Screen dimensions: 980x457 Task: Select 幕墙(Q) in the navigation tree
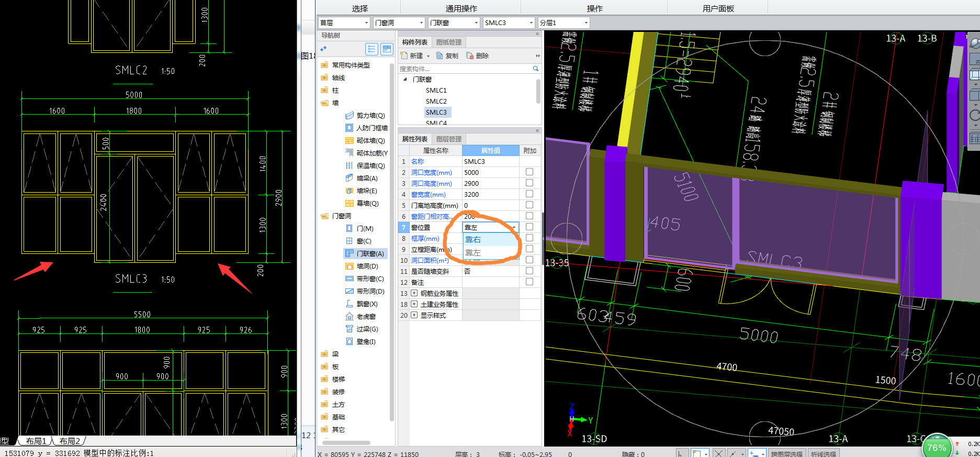[x=362, y=204]
